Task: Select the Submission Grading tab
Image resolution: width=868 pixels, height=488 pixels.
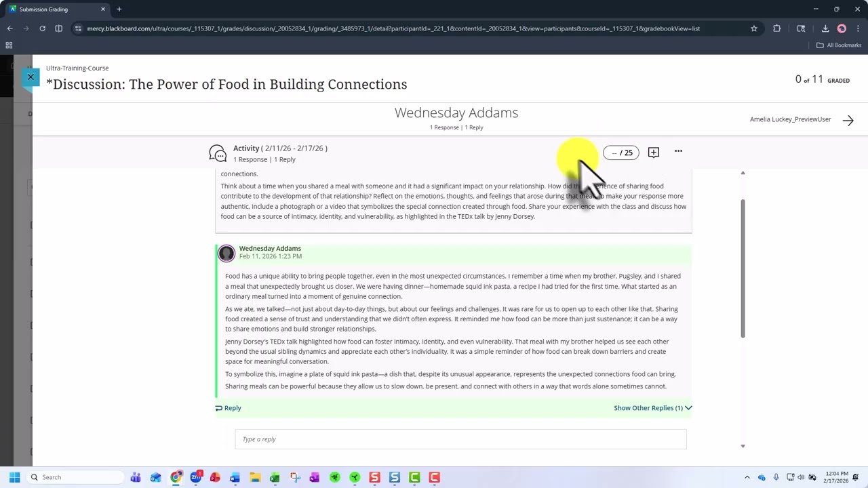Action: [58, 9]
